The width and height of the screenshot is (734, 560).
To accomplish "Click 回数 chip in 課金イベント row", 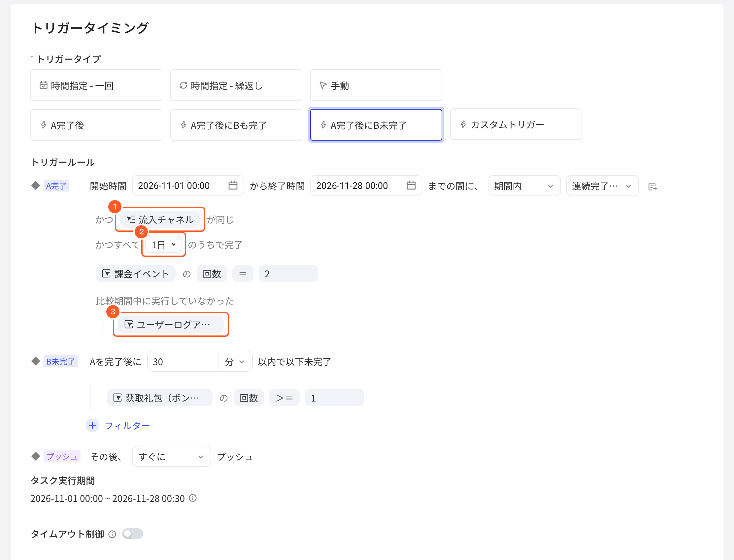I will pos(212,274).
